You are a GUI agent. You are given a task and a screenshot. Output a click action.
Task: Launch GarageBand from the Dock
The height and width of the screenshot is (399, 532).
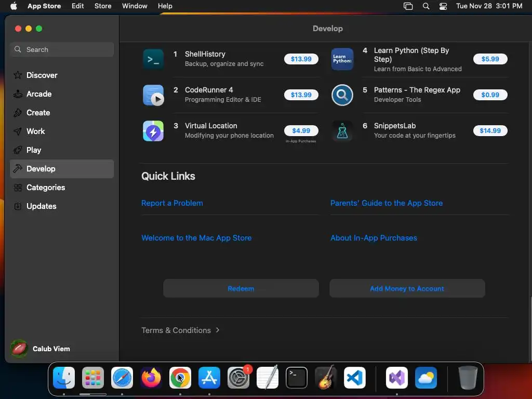[326, 378]
